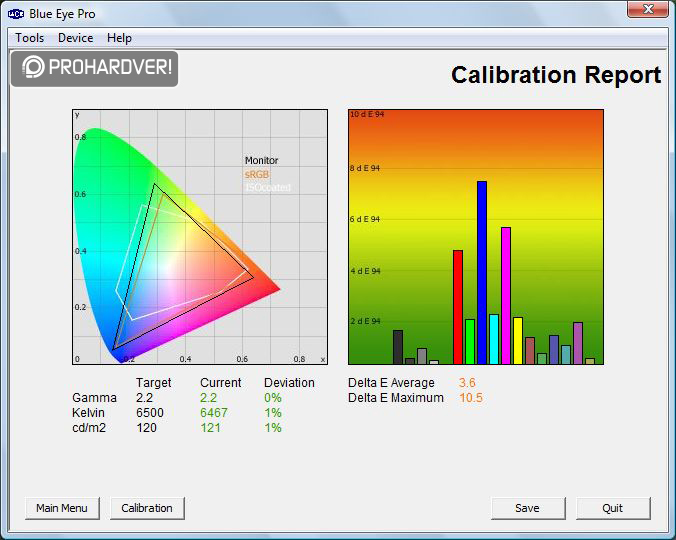
Task: Quit the application with Quit button
Action: (613, 508)
